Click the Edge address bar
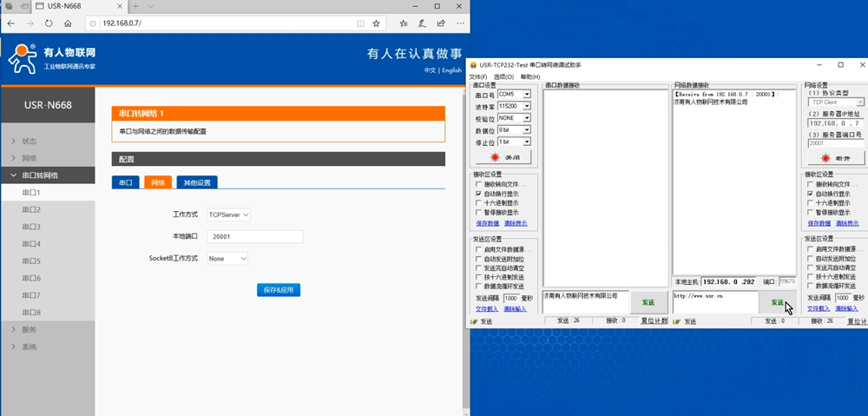The height and width of the screenshot is (416, 868). click(227, 23)
